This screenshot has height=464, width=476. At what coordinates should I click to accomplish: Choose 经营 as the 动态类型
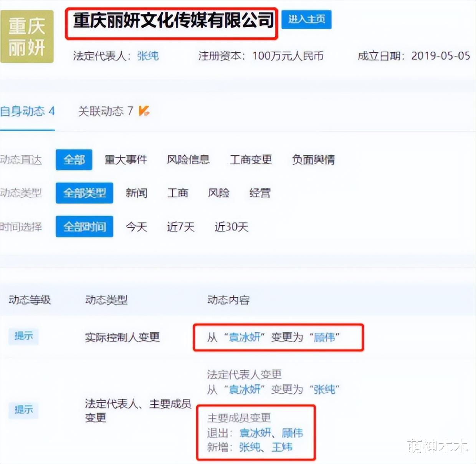tap(260, 193)
